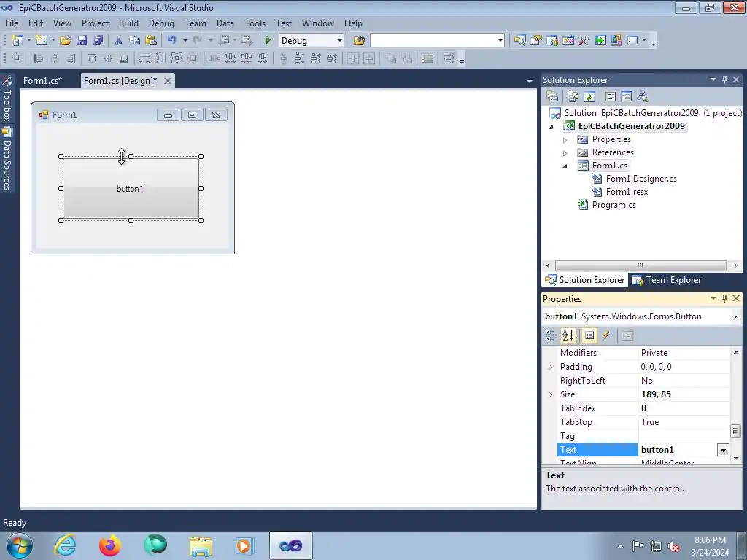Open the File menu
This screenshot has width=747, height=560.
pos(12,23)
